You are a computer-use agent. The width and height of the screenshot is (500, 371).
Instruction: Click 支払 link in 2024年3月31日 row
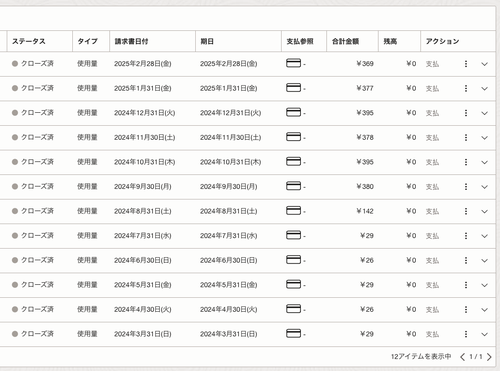pyautogui.click(x=432, y=334)
